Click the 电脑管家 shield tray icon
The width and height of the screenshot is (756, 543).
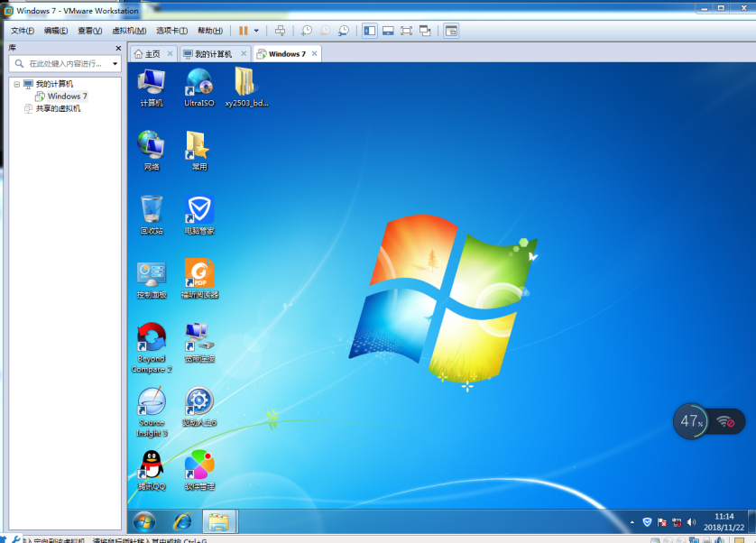point(647,522)
